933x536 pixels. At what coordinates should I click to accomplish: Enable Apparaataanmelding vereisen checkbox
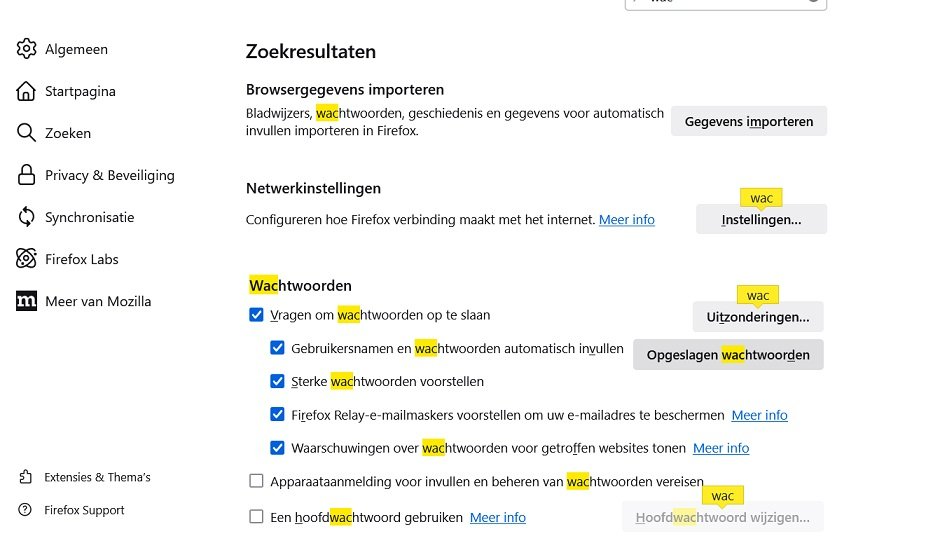(256, 482)
